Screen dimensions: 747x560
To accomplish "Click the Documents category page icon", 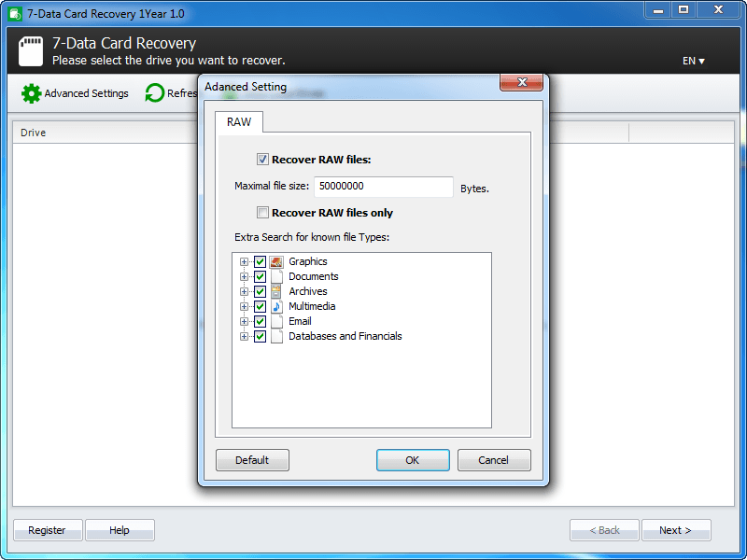I will 276,276.
